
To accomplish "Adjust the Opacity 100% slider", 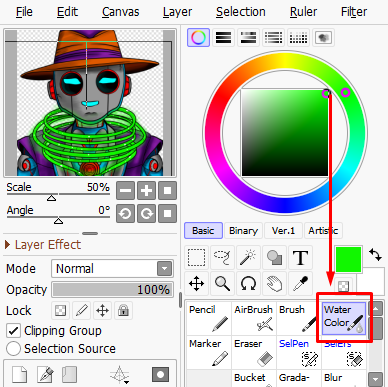I will coord(113,289).
